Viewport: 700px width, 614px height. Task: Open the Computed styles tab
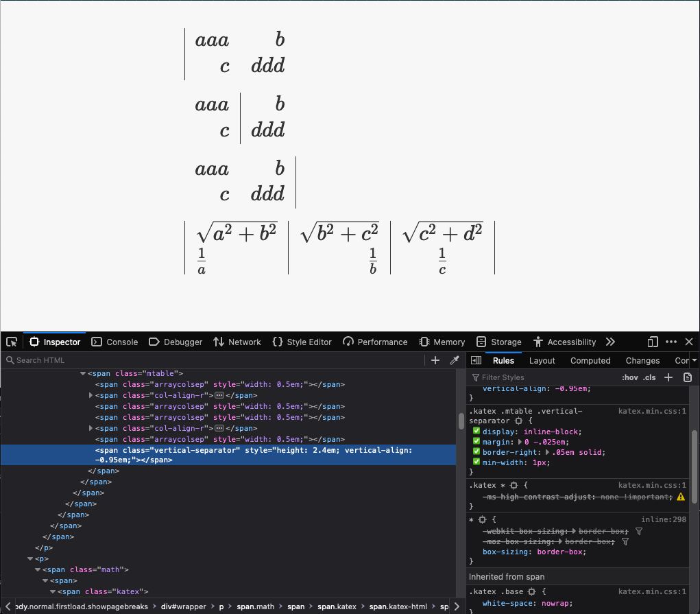pos(590,360)
